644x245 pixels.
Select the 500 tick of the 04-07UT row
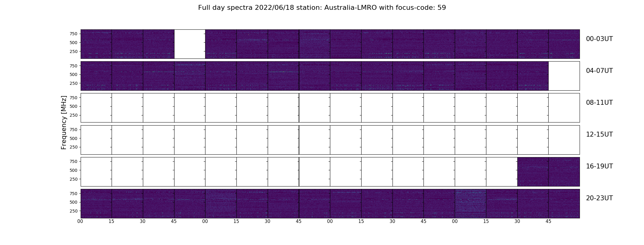point(73,74)
